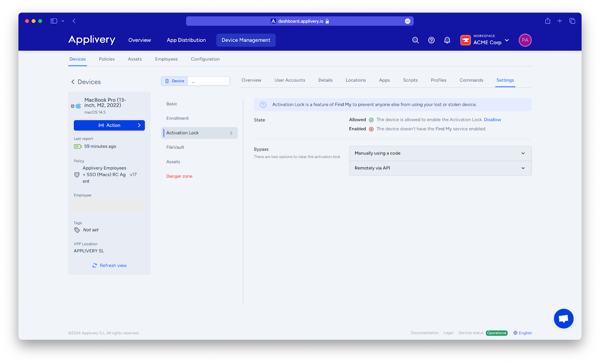Click the address bar more options icon
The image size is (600, 364).
click(x=408, y=21)
